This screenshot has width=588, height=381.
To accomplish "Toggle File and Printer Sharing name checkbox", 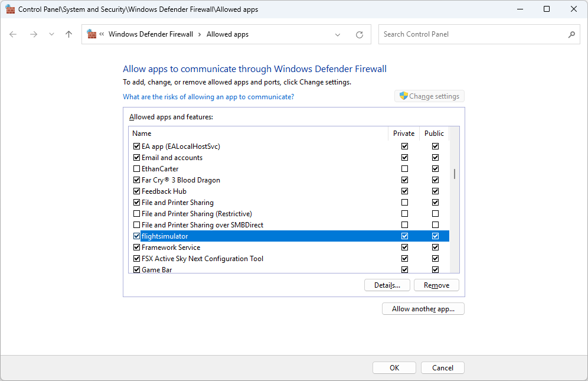I will [136, 203].
